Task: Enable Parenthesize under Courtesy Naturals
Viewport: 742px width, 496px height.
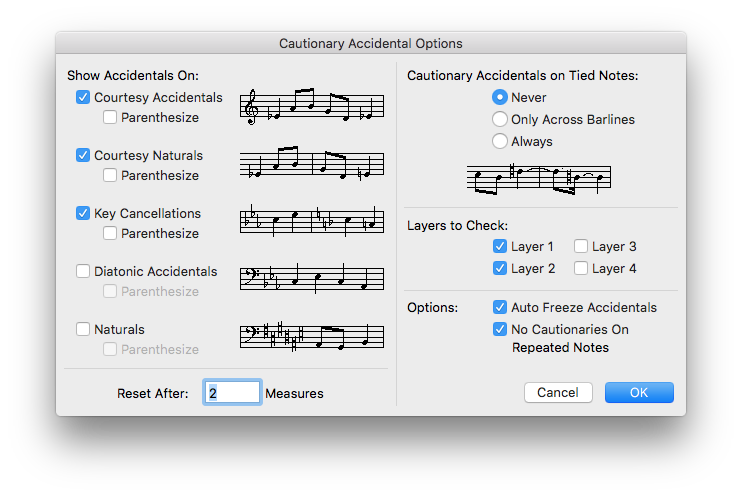Action: [x=110, y=176]
